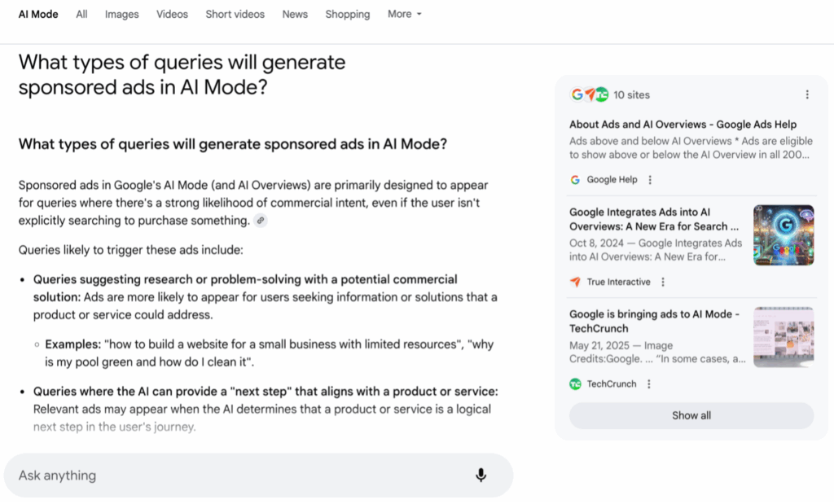
Task: Click the Ask anything input field
Action: click(236, 476)
